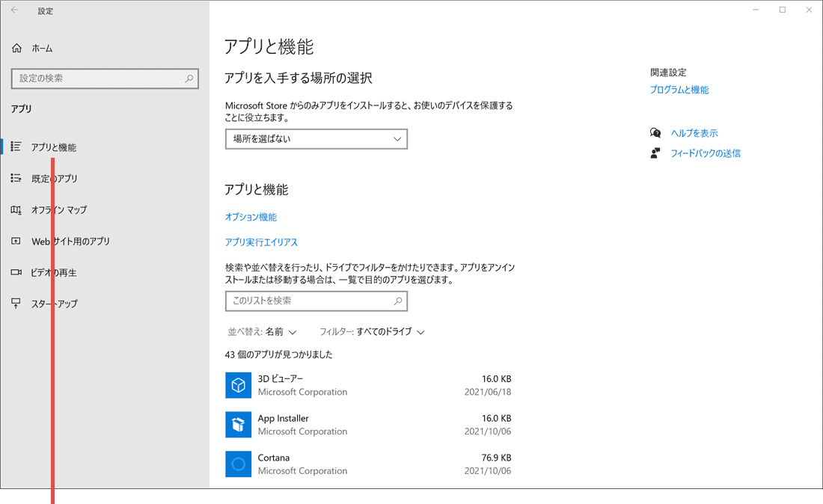Click the ビデオの再生 camera icon
Viewport: 823px width, 504px height.
[16, 272]
